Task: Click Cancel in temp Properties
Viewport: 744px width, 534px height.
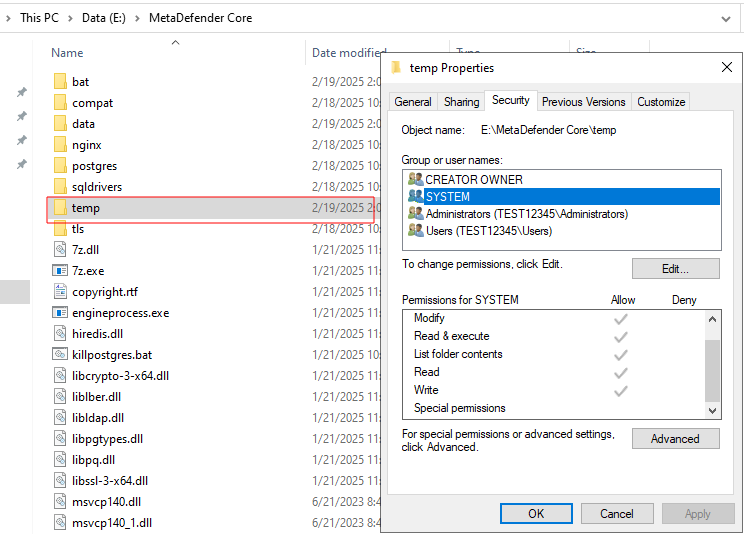Action: (617, 514)
